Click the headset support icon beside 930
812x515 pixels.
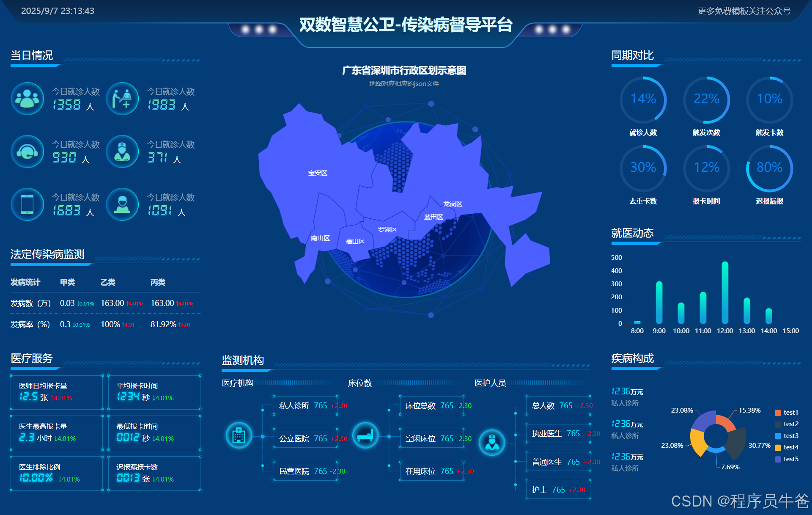[x=27, y=151]
